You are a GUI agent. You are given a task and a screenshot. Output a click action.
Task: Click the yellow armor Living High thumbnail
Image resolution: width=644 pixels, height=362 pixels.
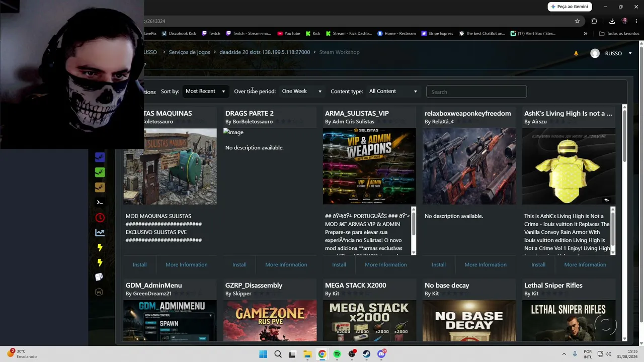pyautogui.click(x=569, y=166)
